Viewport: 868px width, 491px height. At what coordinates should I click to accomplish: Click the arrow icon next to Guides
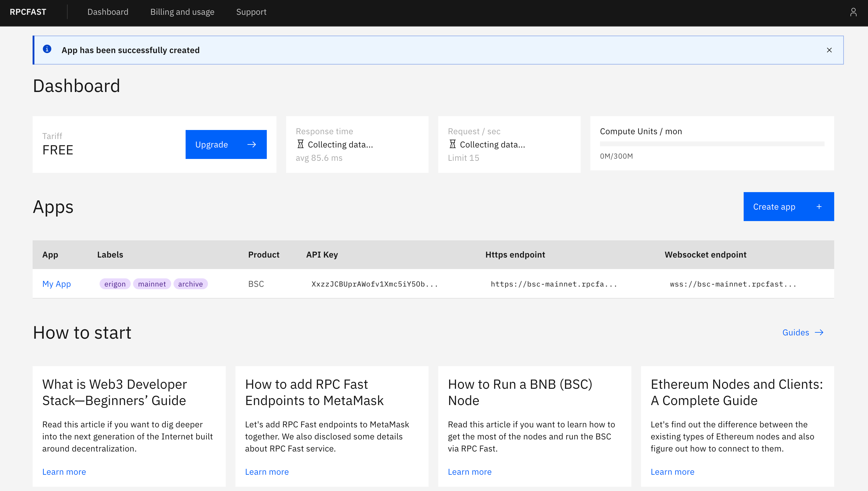click(819, 332)
